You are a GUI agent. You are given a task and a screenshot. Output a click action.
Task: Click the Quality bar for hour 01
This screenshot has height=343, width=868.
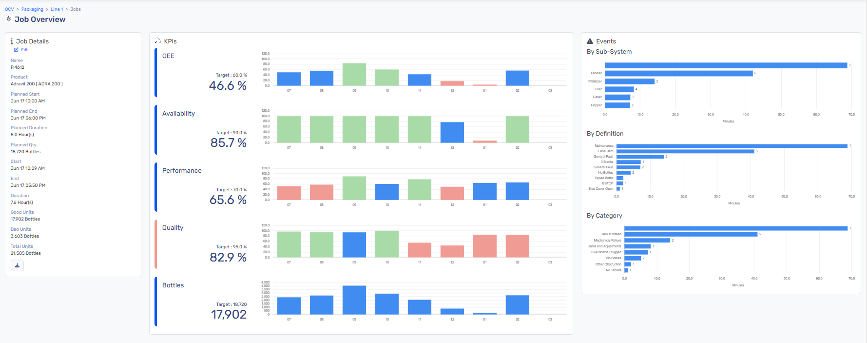(x=485, y=246)
